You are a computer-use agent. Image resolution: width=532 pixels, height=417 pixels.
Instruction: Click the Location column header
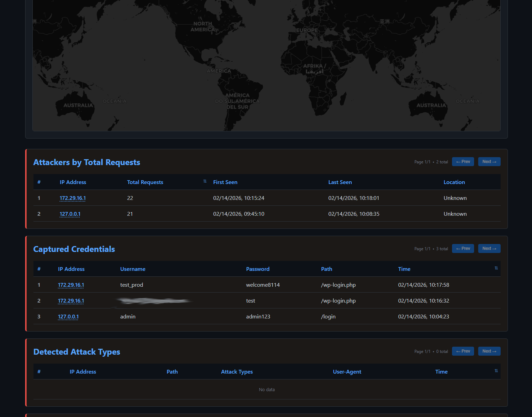click(x=454, y=182)
